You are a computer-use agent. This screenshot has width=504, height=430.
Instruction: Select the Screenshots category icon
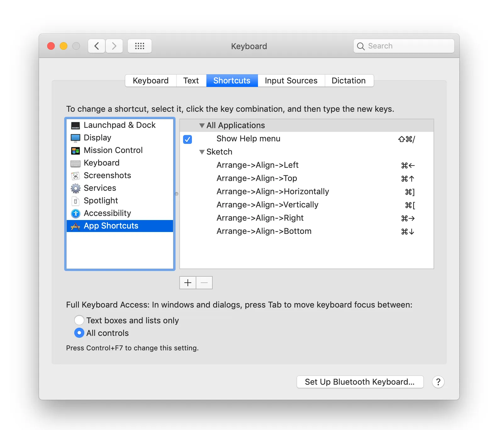tap(75, 175)
